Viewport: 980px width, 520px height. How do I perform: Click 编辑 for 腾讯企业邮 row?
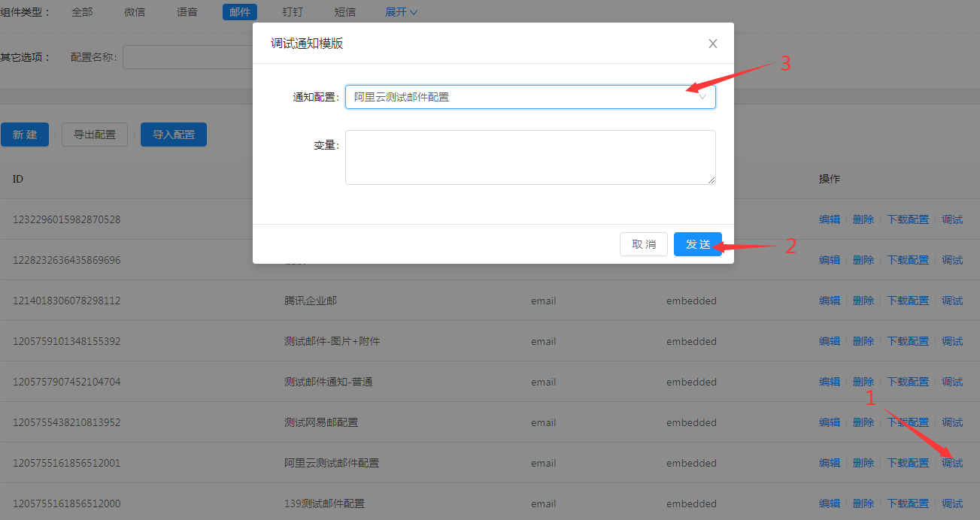click(829, 300)
